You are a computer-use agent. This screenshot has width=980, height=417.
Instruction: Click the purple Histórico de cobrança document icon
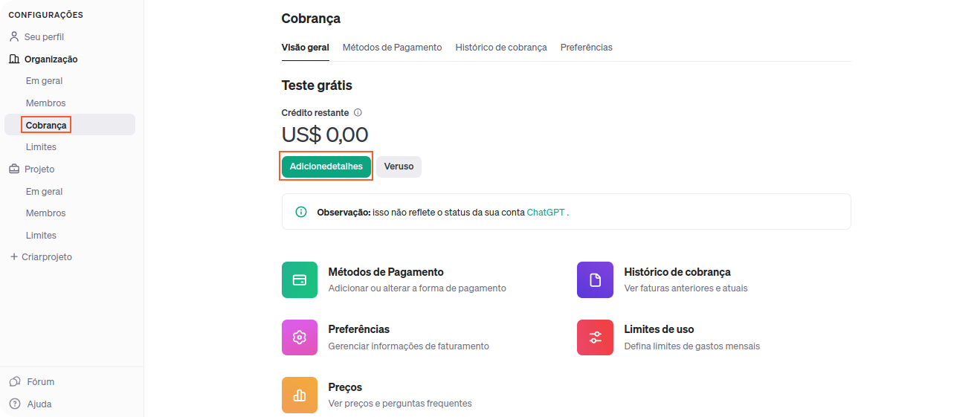point(595,279)
